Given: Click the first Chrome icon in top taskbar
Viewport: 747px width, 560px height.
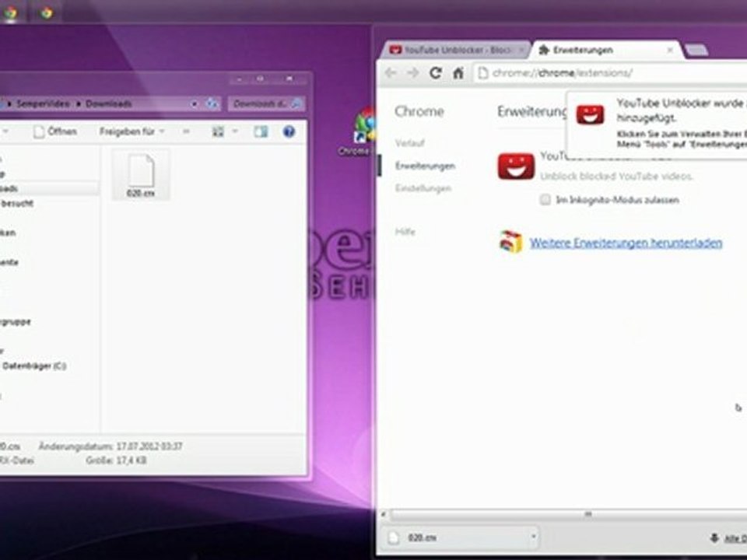Looking at the screenshot, I should 10,13.
